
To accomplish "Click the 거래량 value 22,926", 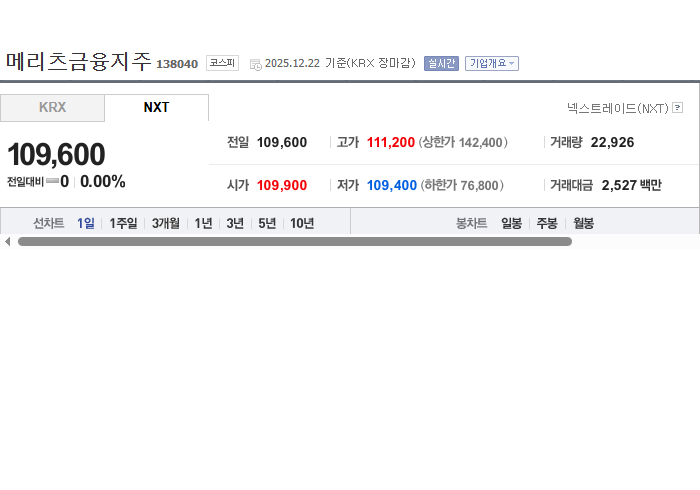I will point(612,142).
